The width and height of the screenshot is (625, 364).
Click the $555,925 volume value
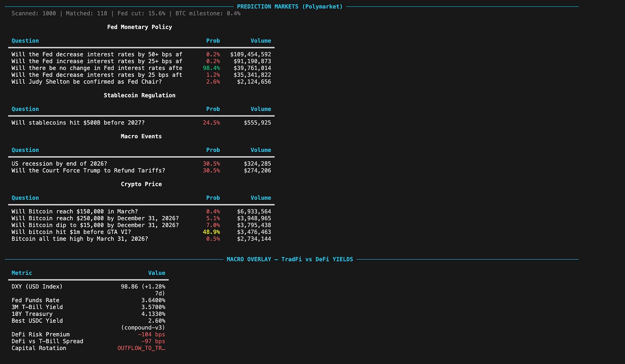[258, 123]
